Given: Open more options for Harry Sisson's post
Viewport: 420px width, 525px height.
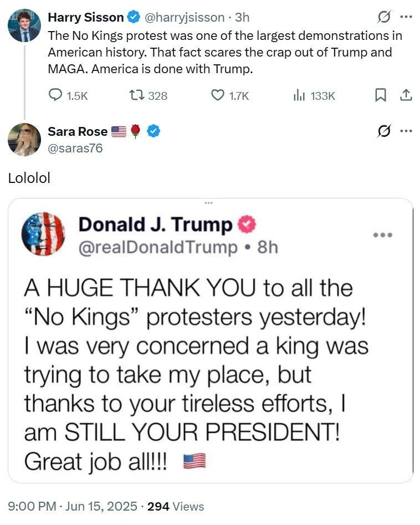Looking at the screenshot, I should 406,17.
